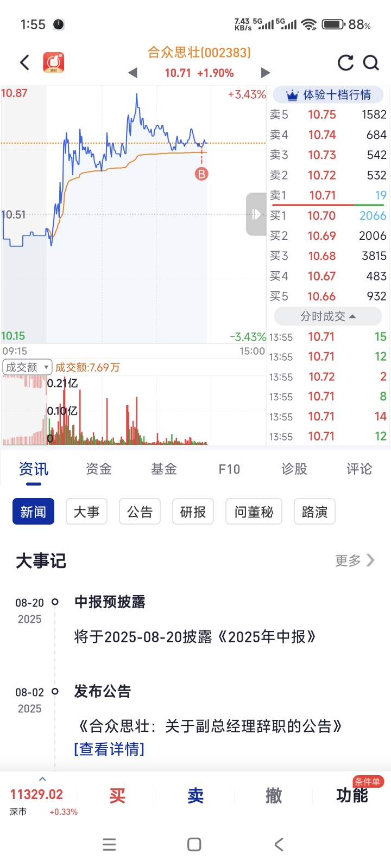Tap stock title 合众思壮(002383)

tap(199, 53)
